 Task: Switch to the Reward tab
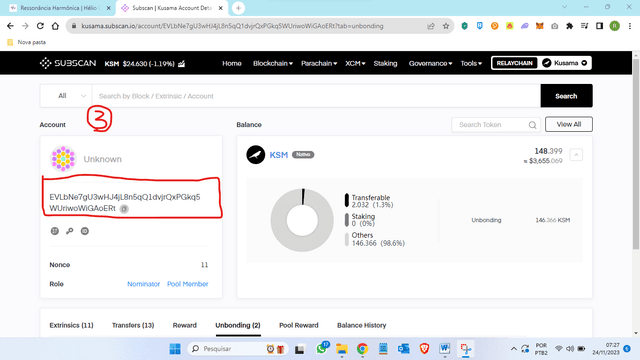[184, 325]
